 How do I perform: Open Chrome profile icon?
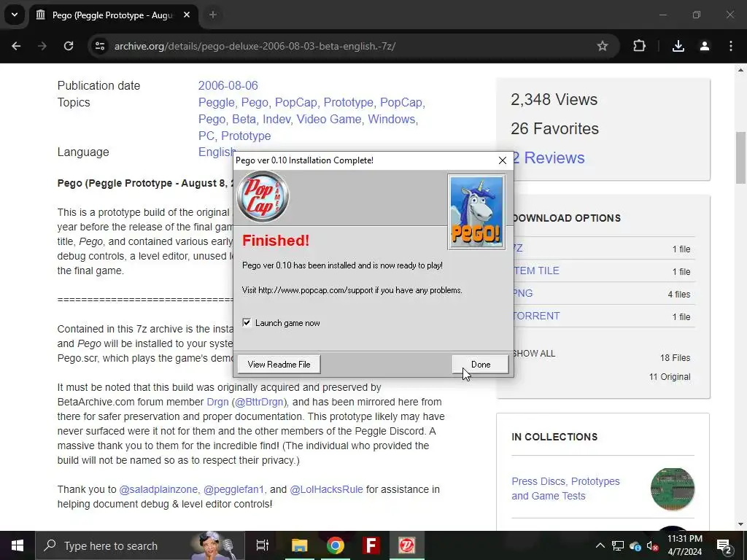[x=705, y=46]
